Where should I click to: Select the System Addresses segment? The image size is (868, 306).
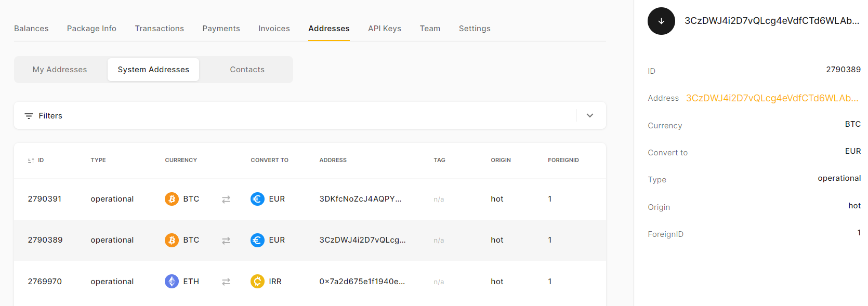[153, 70]
